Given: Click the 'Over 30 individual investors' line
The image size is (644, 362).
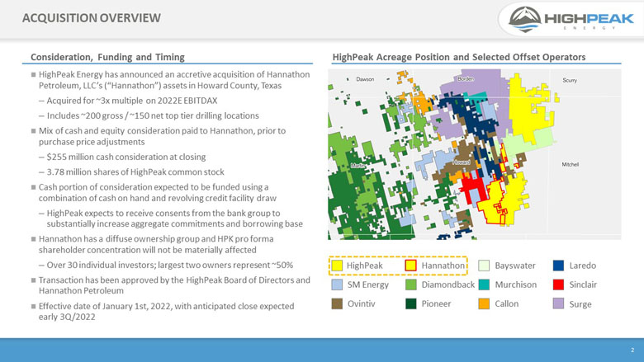Looking at the screenshot, I should pyautogui.click(x=169, y=266).
